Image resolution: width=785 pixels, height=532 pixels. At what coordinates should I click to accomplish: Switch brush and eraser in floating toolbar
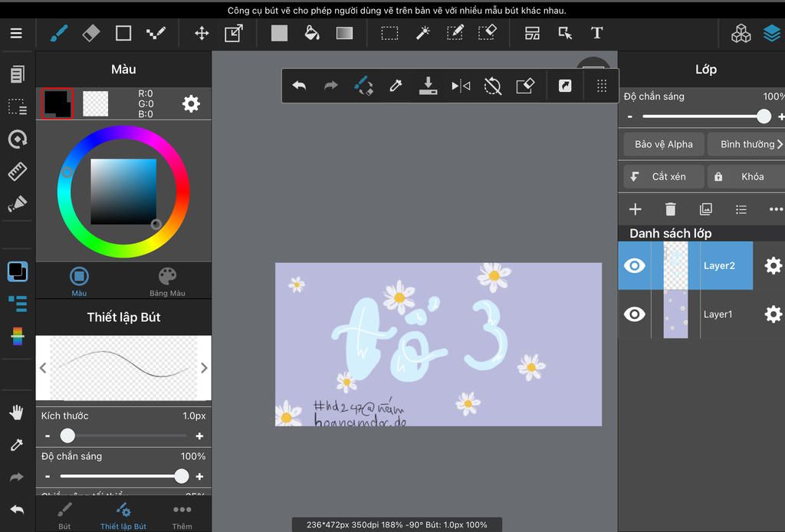pos(363,86)
